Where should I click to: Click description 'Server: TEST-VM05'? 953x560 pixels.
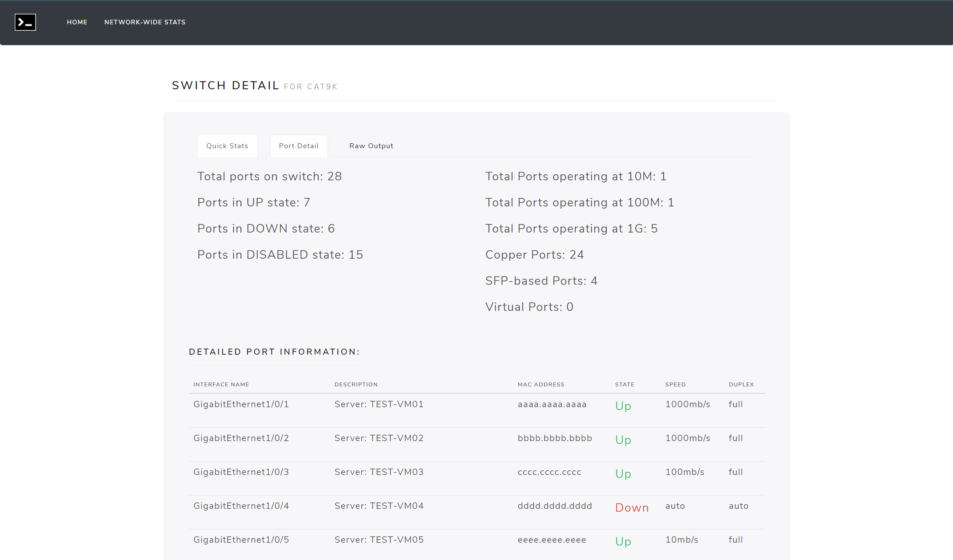tap(379, 540)
